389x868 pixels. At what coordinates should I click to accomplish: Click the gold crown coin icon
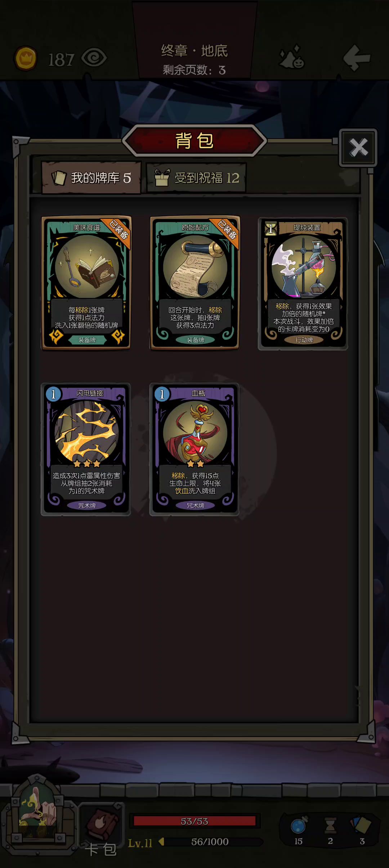[26, 58]
